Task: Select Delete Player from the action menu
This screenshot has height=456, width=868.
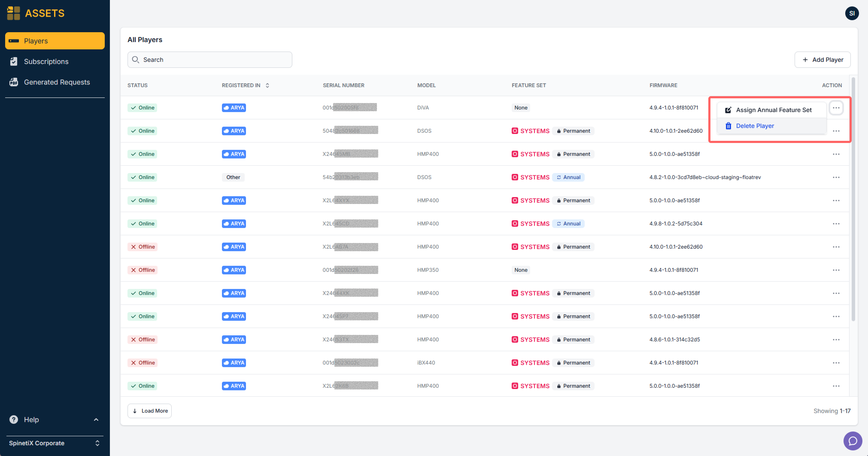Action: coord(771,126)
